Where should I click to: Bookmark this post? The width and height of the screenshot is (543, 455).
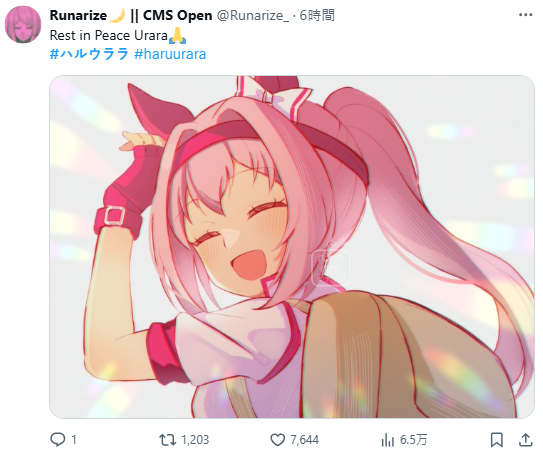click(497, 440)
